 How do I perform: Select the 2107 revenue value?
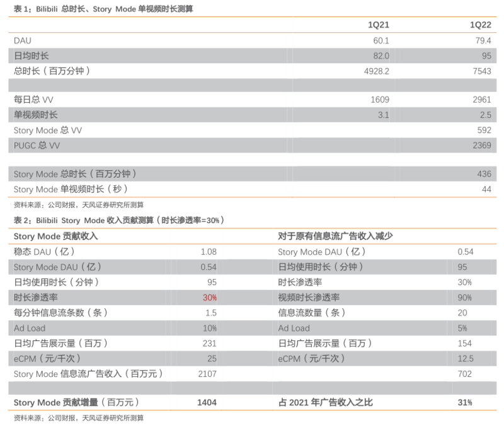(207, 374)
